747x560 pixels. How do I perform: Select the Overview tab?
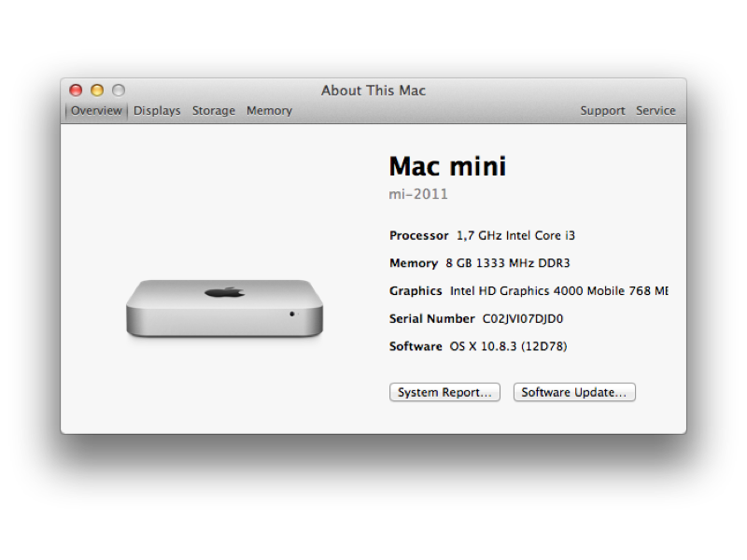click(96, 110)
